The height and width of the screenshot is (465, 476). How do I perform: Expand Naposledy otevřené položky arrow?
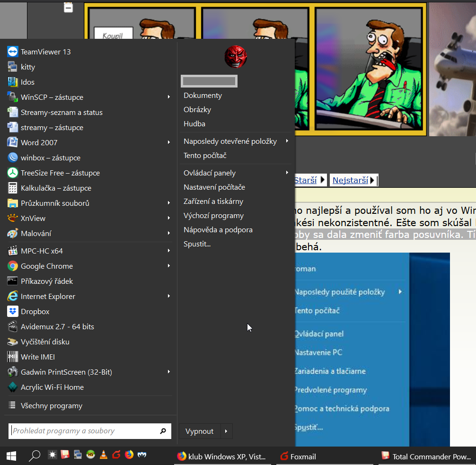(287, 141)
